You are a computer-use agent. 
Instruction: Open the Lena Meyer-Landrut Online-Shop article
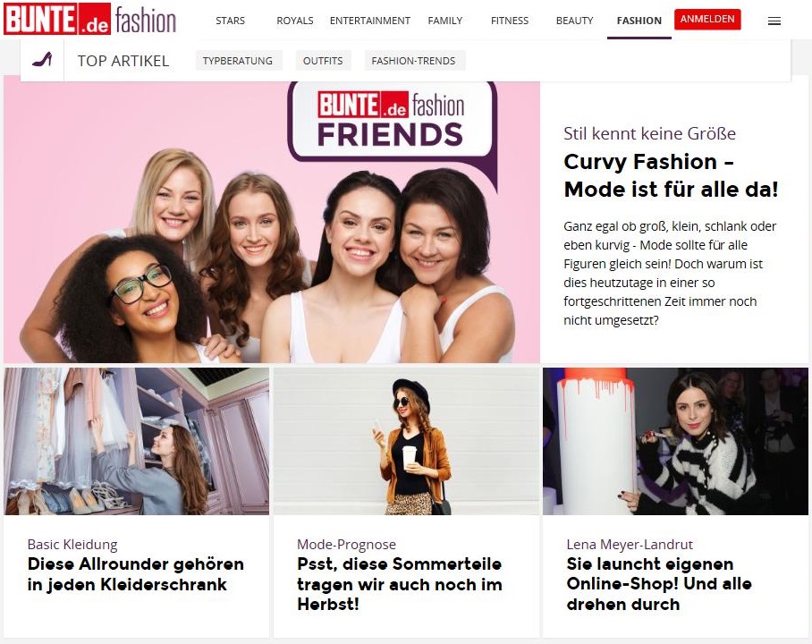click(659, 584)
